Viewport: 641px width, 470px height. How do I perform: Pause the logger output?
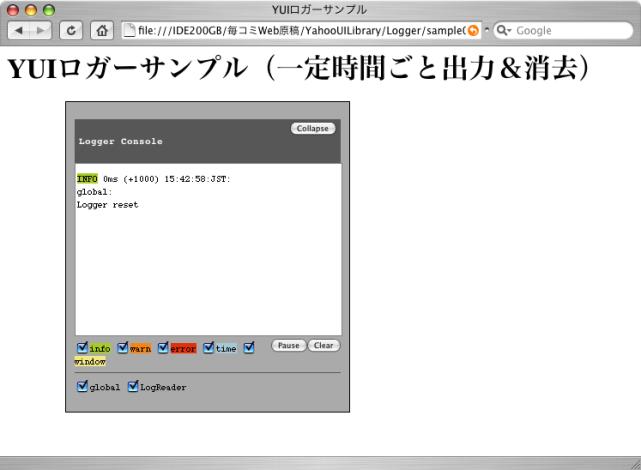tap(289, 345)
